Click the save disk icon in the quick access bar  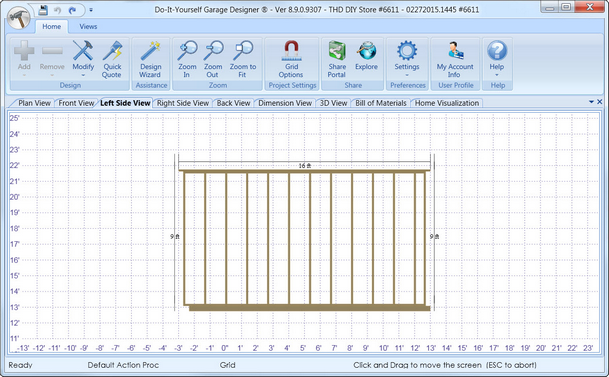[43, 10]
